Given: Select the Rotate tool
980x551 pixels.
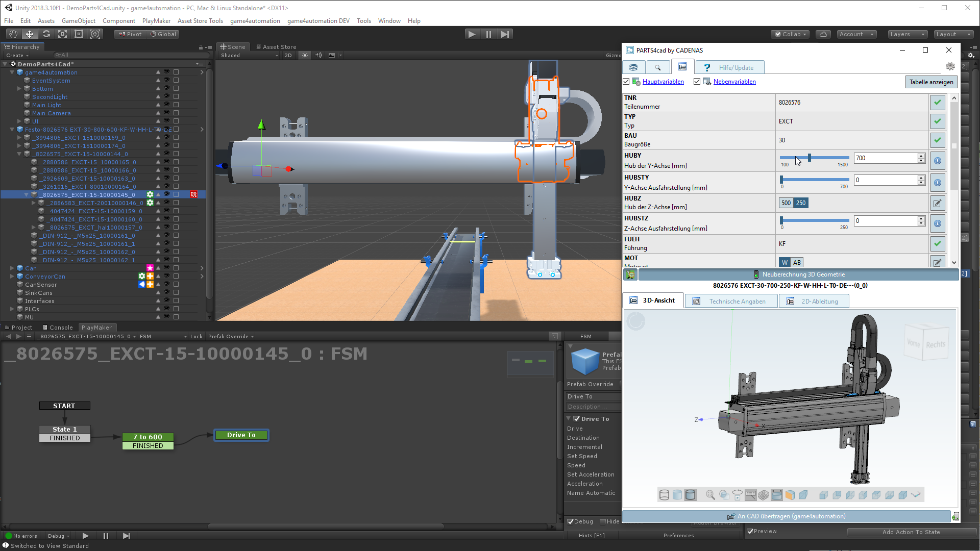Looking at the screenshot, I should coord(46,34).
